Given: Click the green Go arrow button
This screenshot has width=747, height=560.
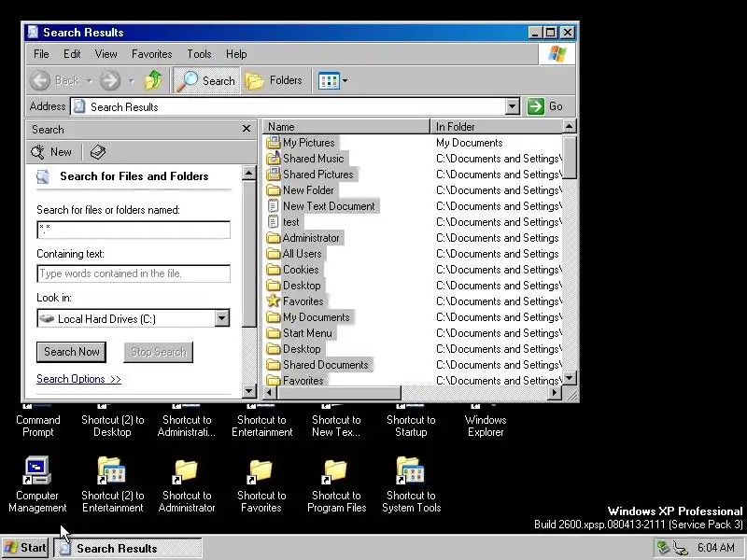Looking at the screenshot, I should point(536,106).
